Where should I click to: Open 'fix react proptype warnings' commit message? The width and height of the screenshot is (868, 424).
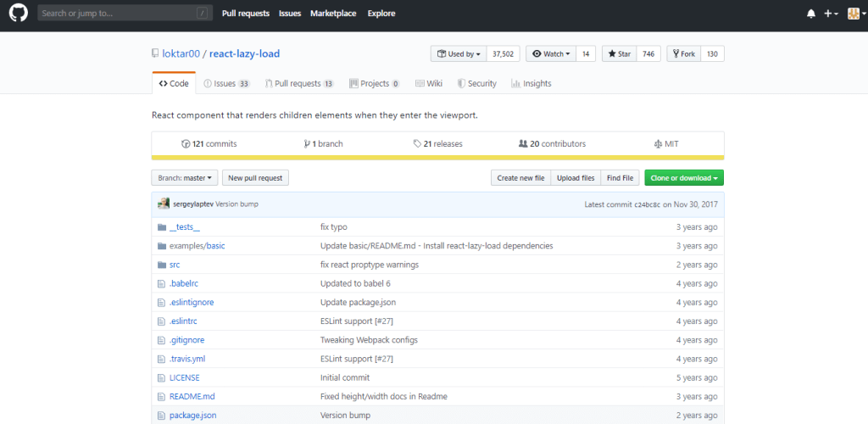[370, 265]
